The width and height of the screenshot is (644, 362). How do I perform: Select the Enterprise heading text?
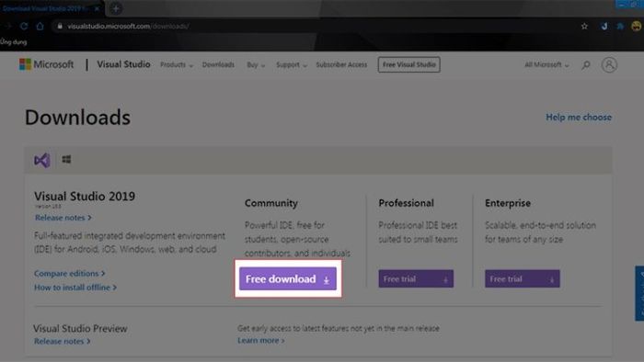[508, 203]
